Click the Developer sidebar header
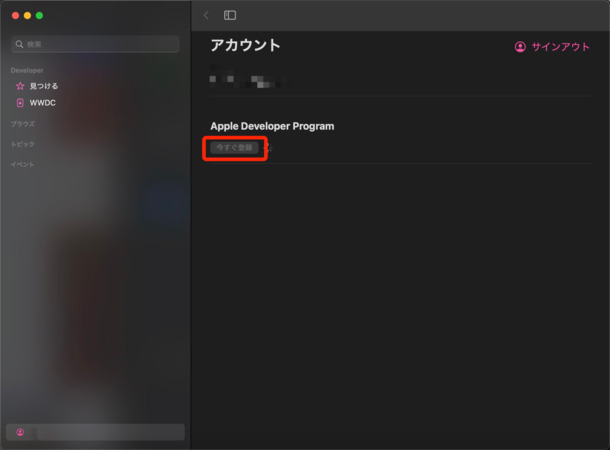The height and width of the screenshot is (450, 610). tap(27, 70)
